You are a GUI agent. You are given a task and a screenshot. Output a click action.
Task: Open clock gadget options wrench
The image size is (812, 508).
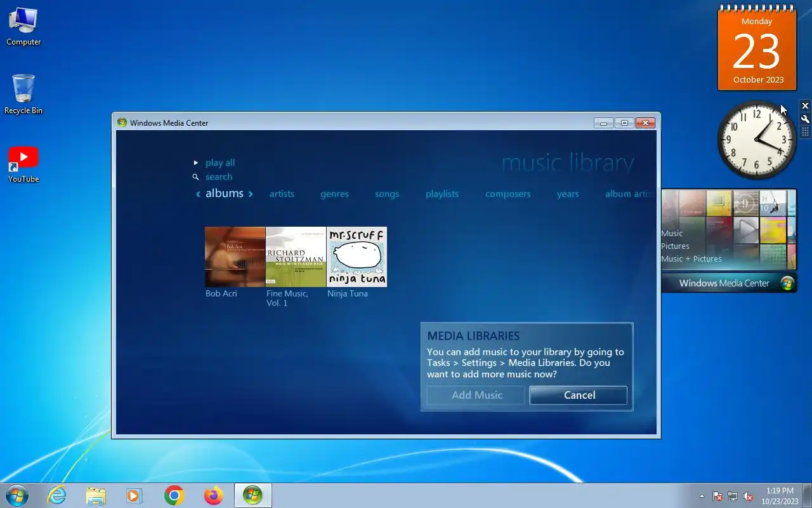[x=805, y=119]
